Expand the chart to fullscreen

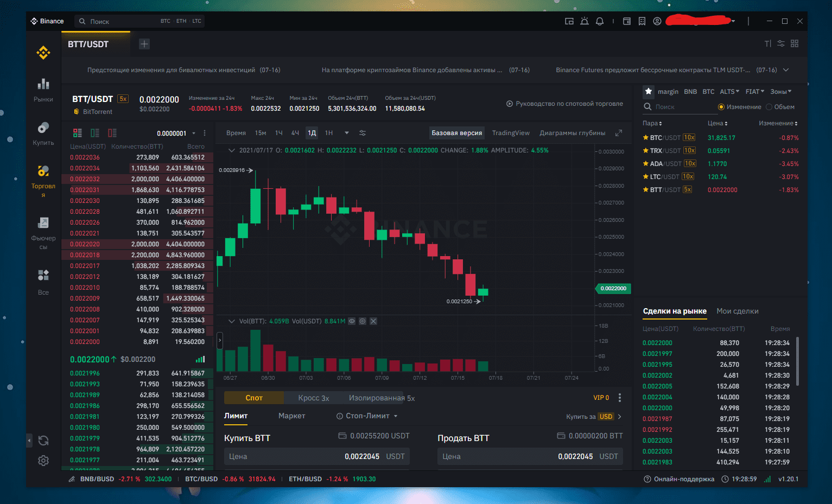tap(619, 133)
